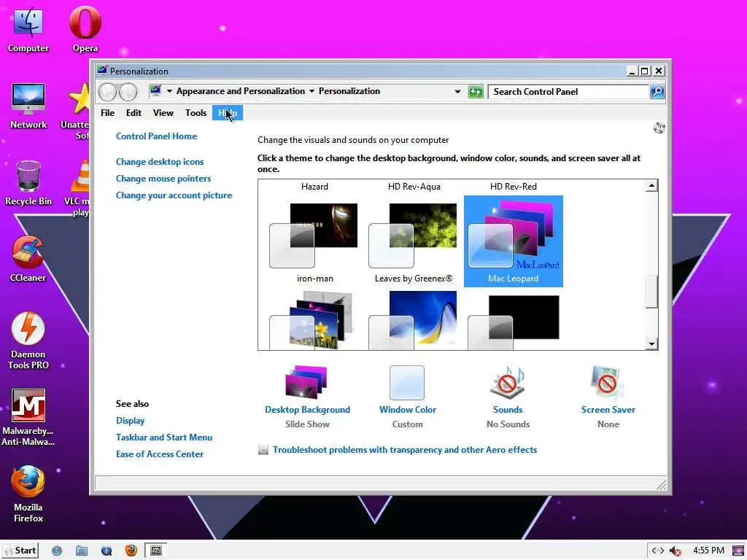This screenshot has height=560, width=747.
Task: Select the blue wave theme thumbnail
Action: 414,320
